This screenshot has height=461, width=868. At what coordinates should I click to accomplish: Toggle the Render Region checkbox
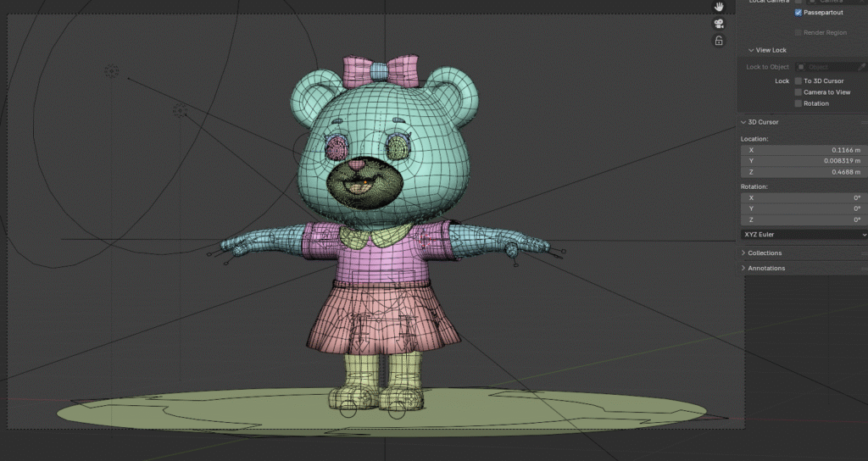coord(798,32)
